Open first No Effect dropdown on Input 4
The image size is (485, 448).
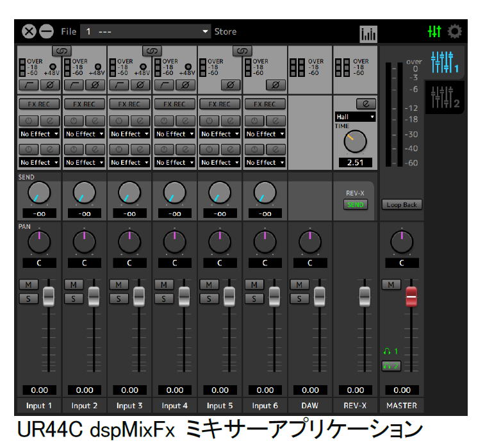coord(174,134)
